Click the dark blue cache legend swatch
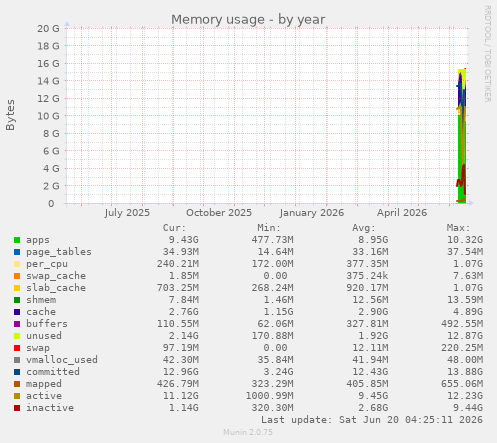Screen dimensions: 497x443 [17, 312]
